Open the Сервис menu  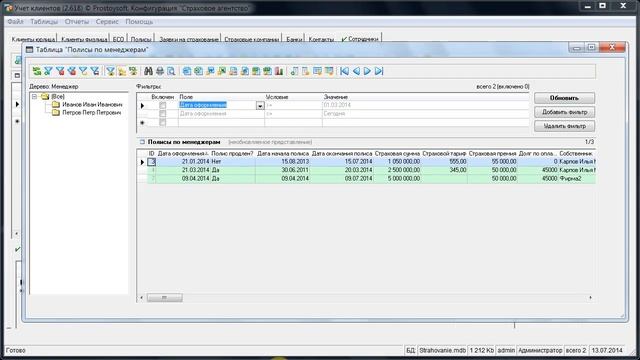[x=107, y=22]
